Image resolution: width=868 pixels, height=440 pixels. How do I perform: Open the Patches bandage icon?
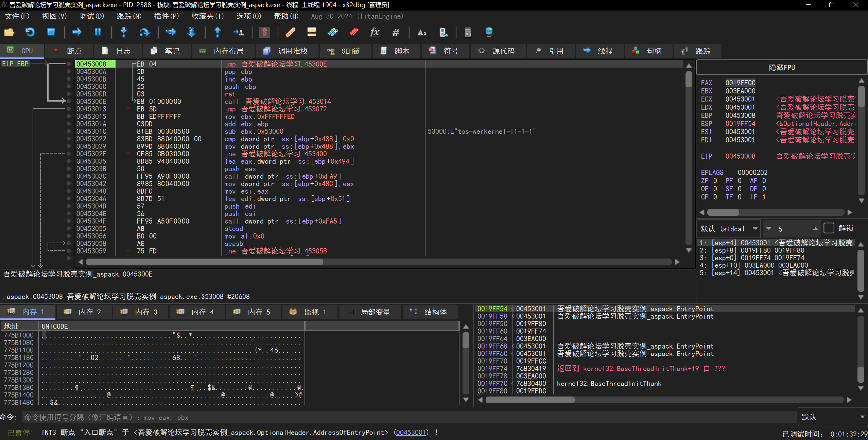click(x=290, y=32)
